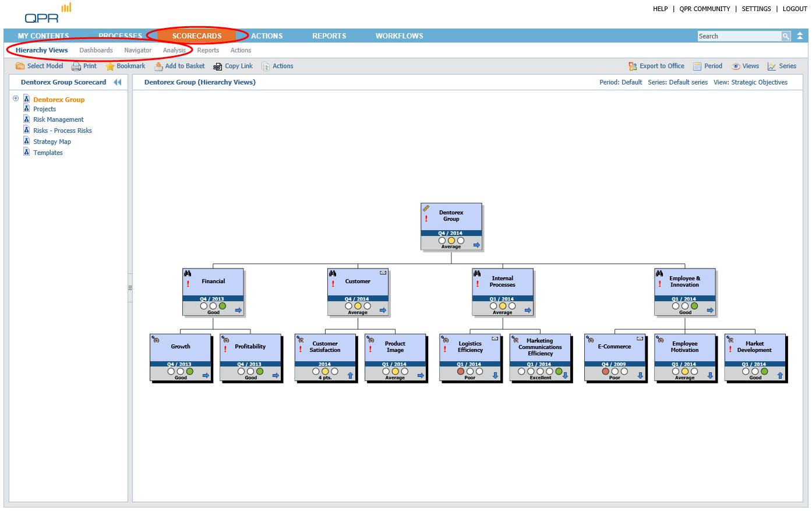Click the Export to Office icon
Image resolution: width=812 pixels, height=511 pixels.
(x=633, y=66)
